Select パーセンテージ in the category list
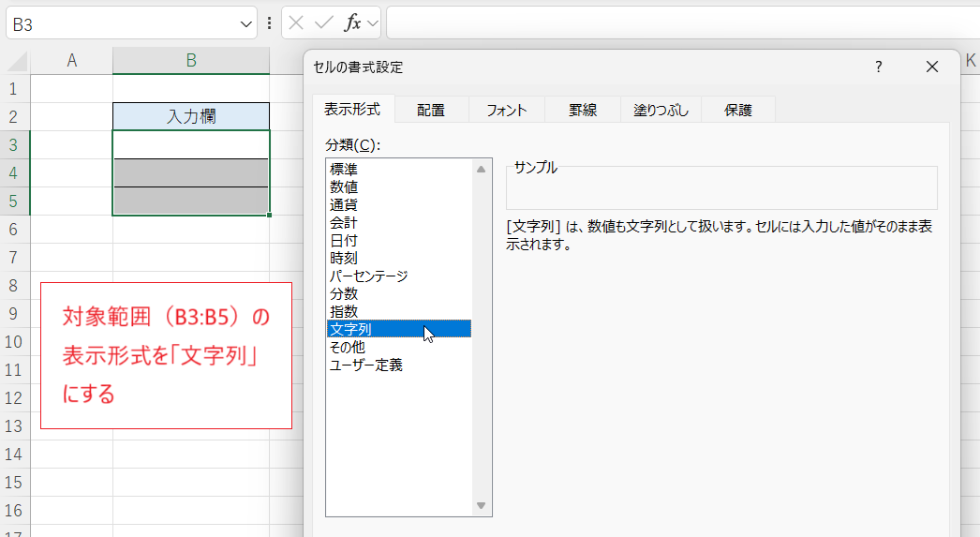Image resolution: width=980 pixels, height=537 pixels. [399, 276]
